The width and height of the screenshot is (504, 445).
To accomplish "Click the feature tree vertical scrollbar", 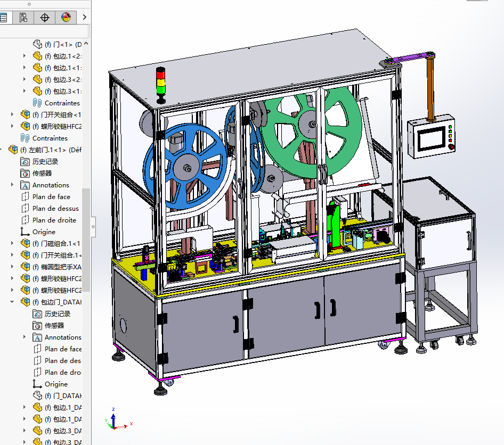I will tap(86, 240).
